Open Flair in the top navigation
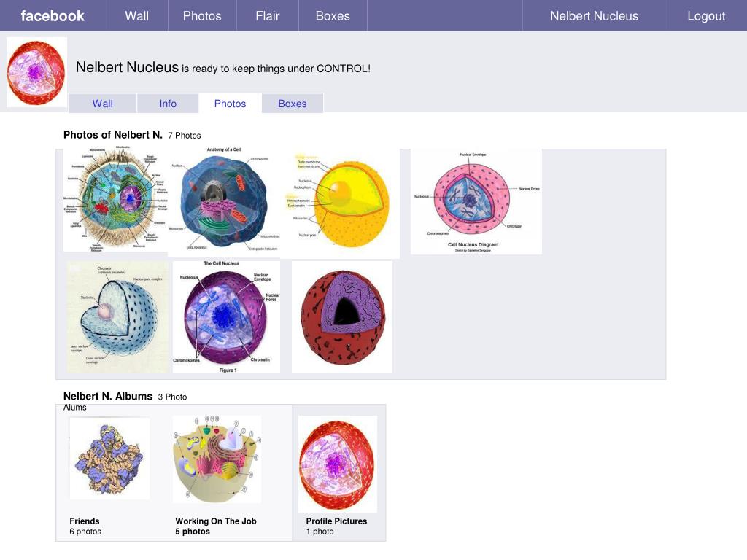747x560 pixels. point(267,16)
